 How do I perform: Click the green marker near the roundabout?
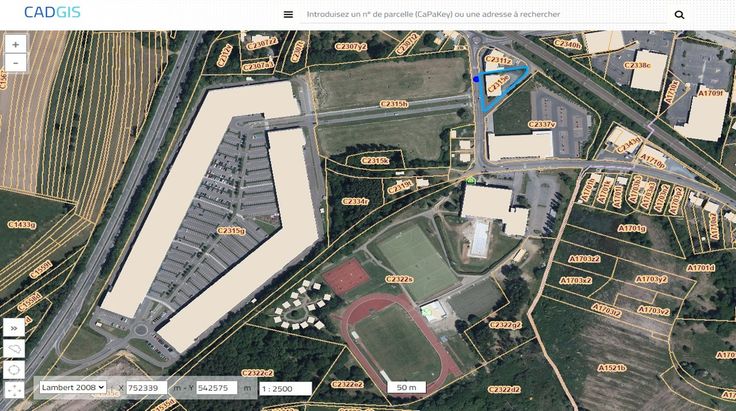(x=470, y=180)
